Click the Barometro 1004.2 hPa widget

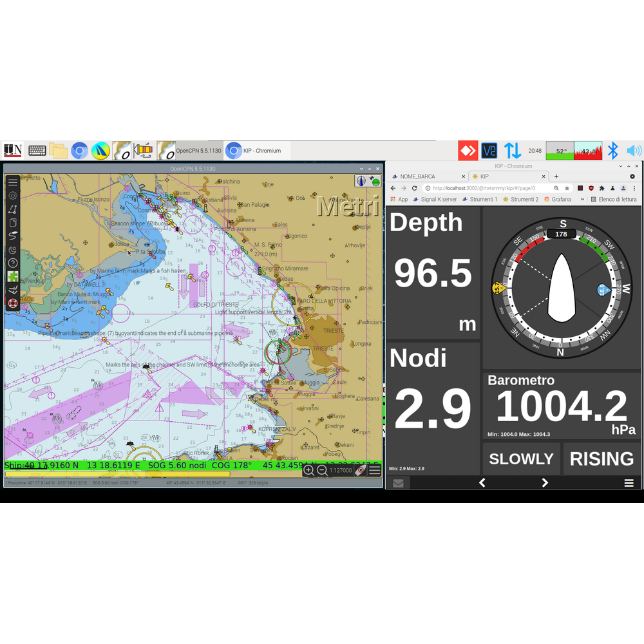tap(562, 406)
